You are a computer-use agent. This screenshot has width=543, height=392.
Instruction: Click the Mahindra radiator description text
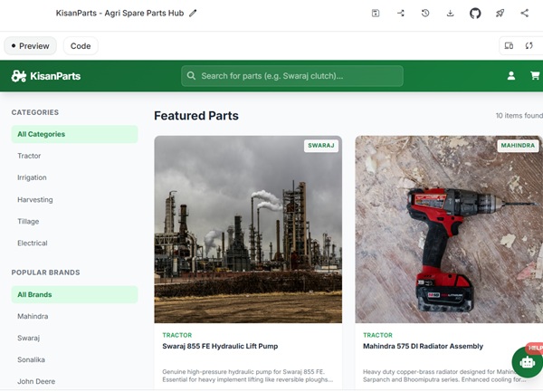(444, 376)
